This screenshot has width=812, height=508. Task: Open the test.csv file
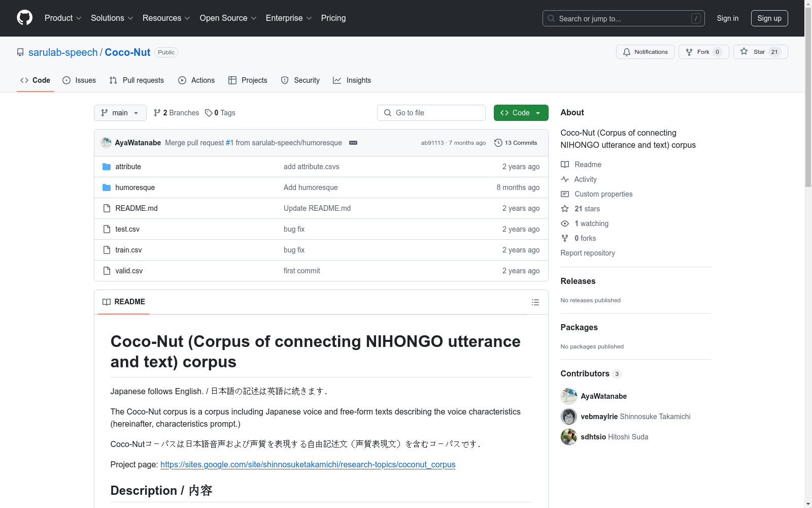[127, 229]
